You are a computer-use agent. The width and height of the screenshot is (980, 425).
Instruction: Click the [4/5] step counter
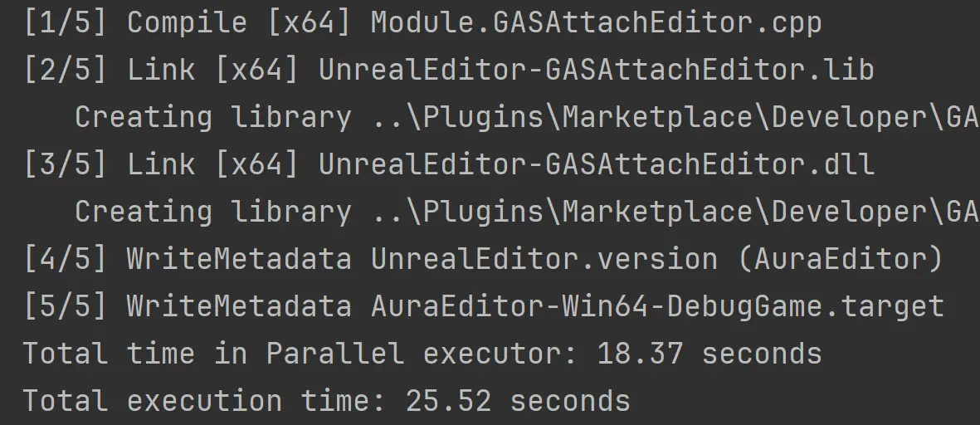point(65,260)
